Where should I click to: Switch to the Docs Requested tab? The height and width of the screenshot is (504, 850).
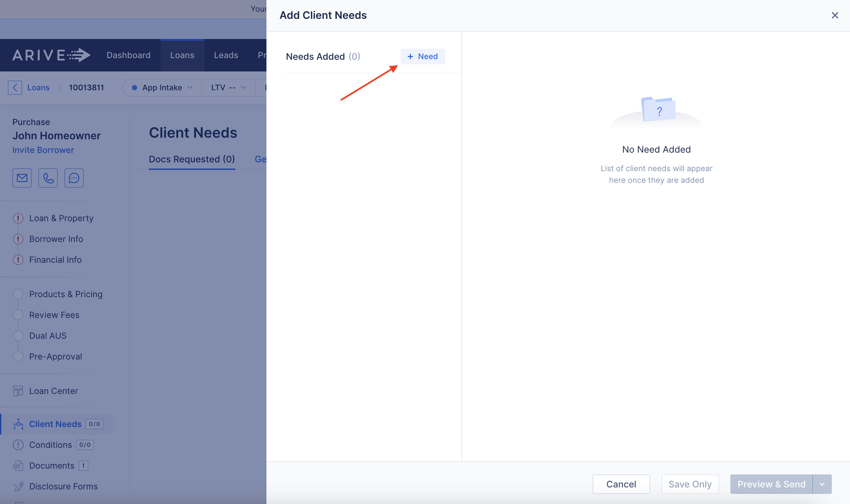192,159
